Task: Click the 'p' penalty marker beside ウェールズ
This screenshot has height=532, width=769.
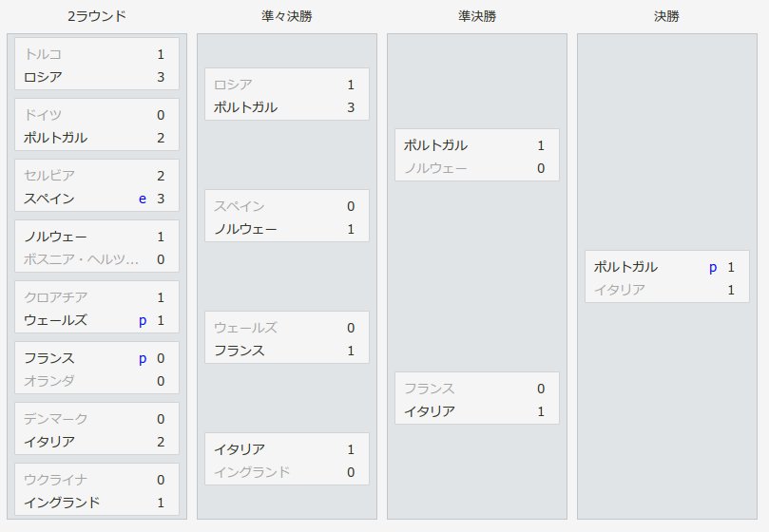Action: click(143, 321)
